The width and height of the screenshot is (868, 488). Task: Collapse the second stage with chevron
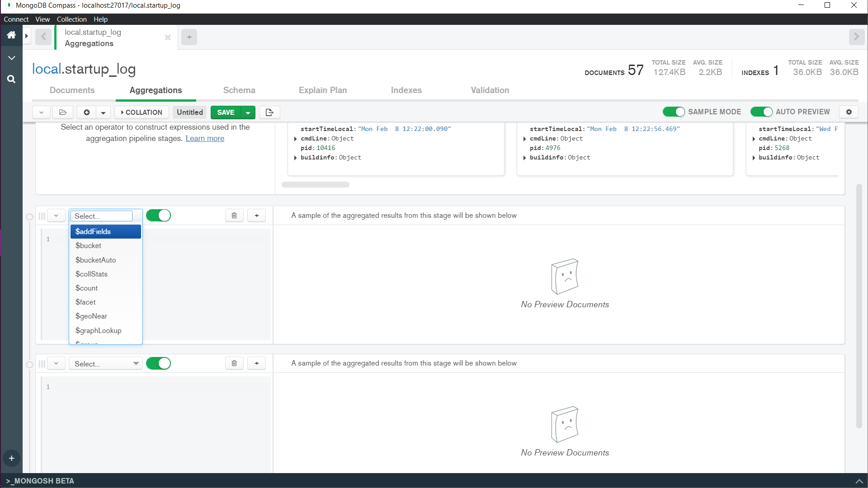[56, 363]
